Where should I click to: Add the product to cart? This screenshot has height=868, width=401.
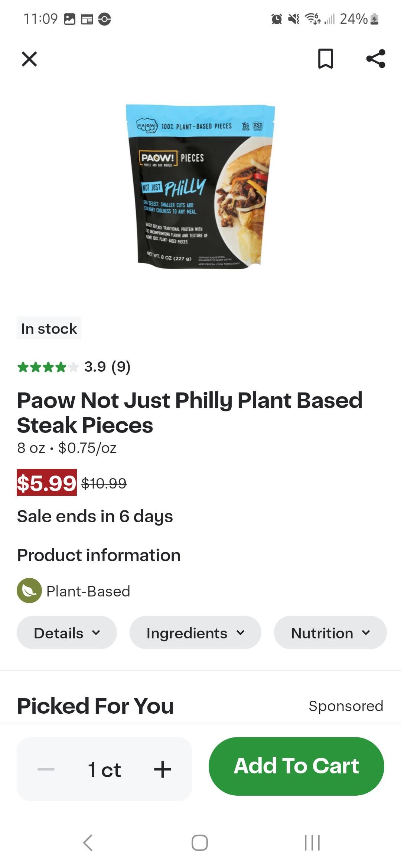click(x=296, y=766)
